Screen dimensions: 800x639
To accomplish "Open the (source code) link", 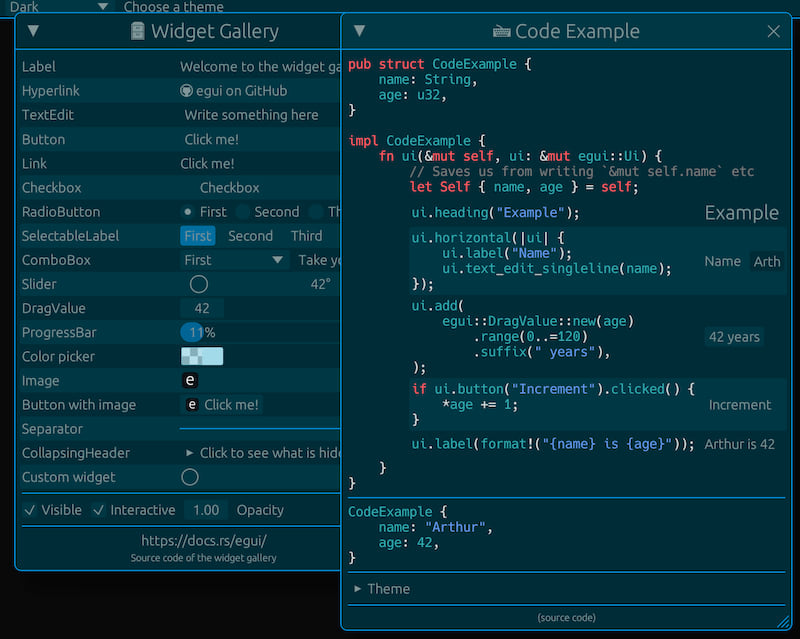I will [x=566, y=618].
